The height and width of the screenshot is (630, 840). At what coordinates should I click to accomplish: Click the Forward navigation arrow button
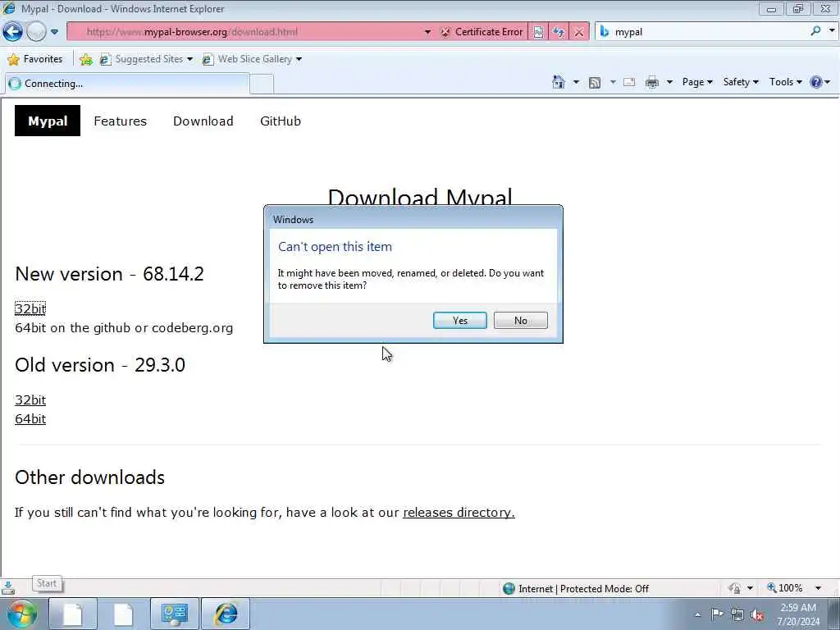(36, 32)
